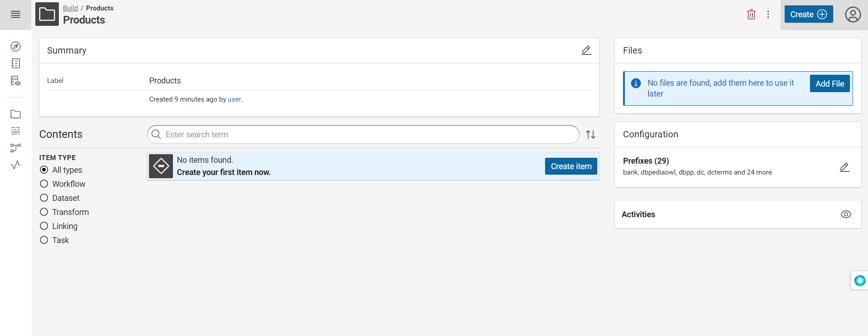Click the Create item button
868x336 pixels.
coord(571,166)
